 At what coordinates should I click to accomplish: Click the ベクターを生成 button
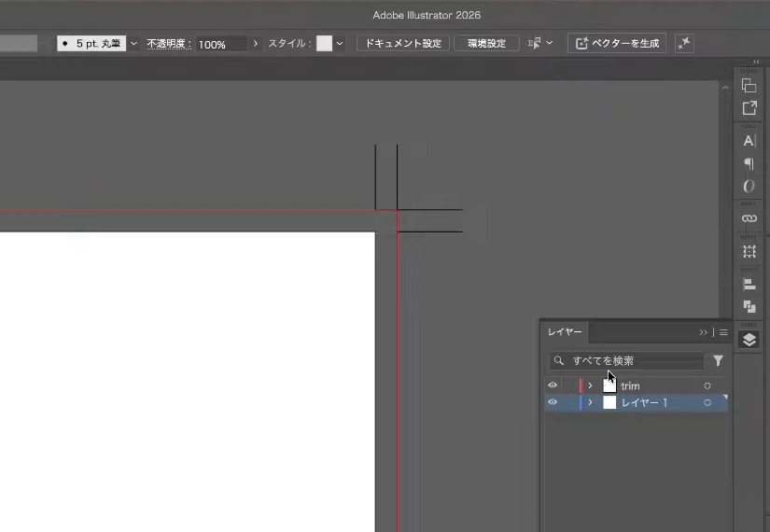pyautogui.click(x=617, y=43)
